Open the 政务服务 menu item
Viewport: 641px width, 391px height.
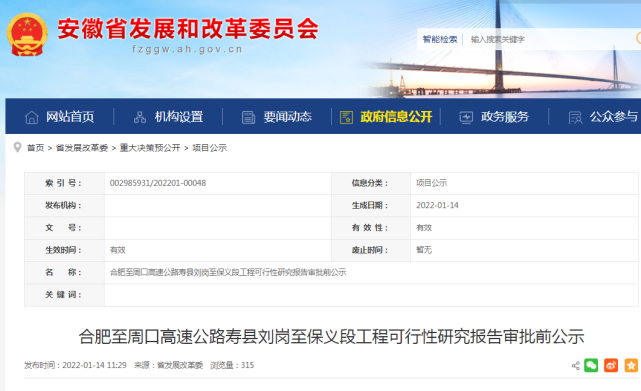[x=505, y=117]
